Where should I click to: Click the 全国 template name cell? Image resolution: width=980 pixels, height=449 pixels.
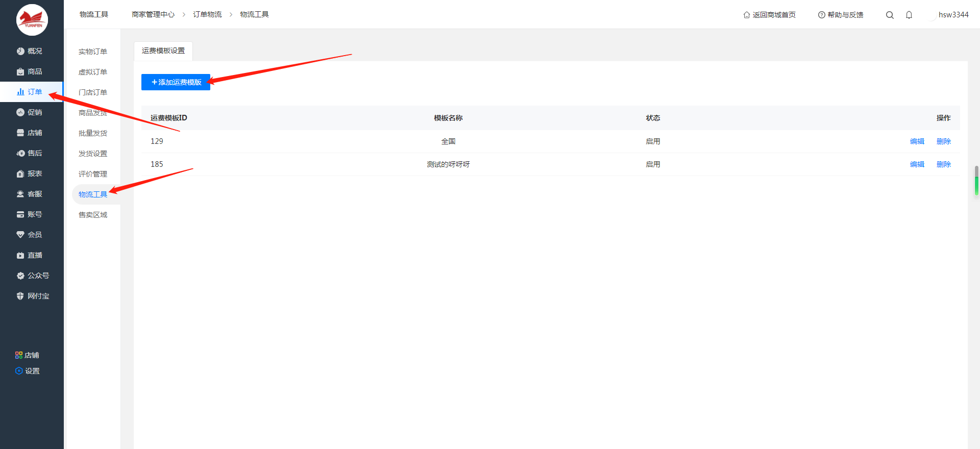(448, 141)
